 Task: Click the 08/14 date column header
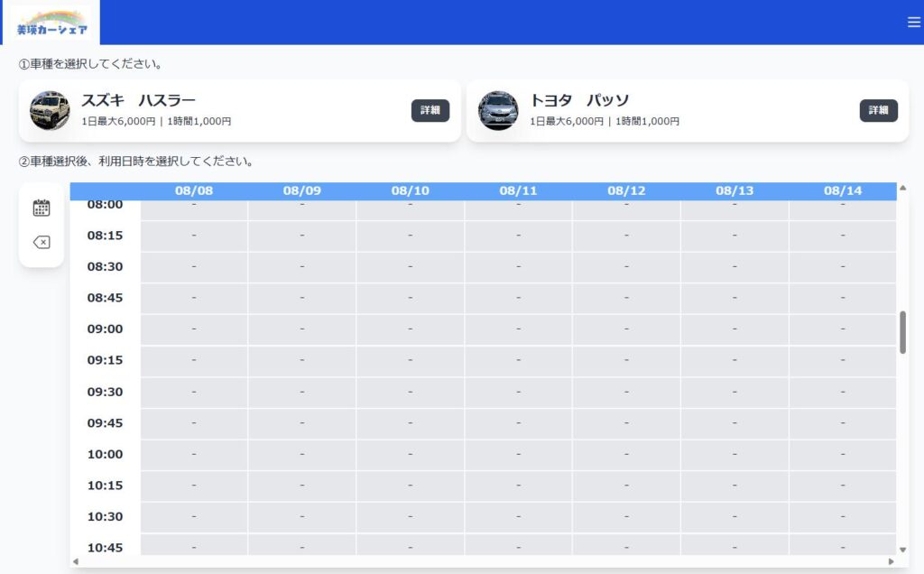(843, 191)
